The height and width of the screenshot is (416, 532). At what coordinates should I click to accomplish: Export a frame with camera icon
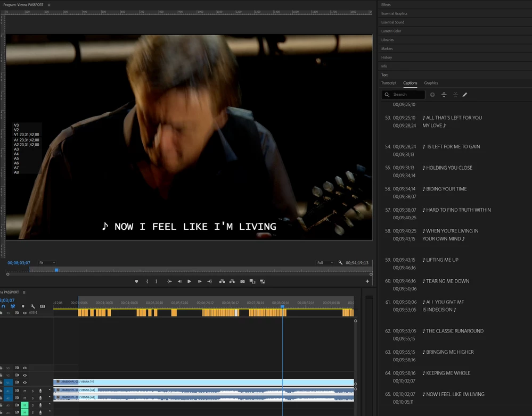pyautogui.click(x=242, y=281)
